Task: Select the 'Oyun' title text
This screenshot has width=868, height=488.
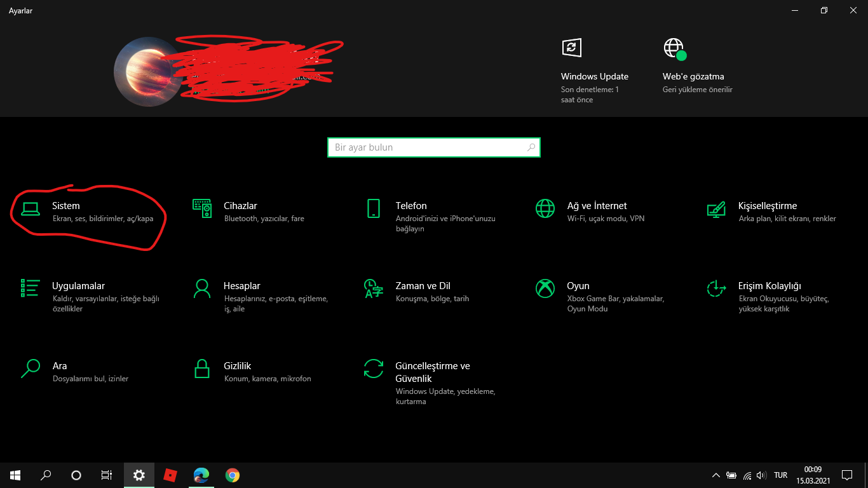Action: point(578,286)
